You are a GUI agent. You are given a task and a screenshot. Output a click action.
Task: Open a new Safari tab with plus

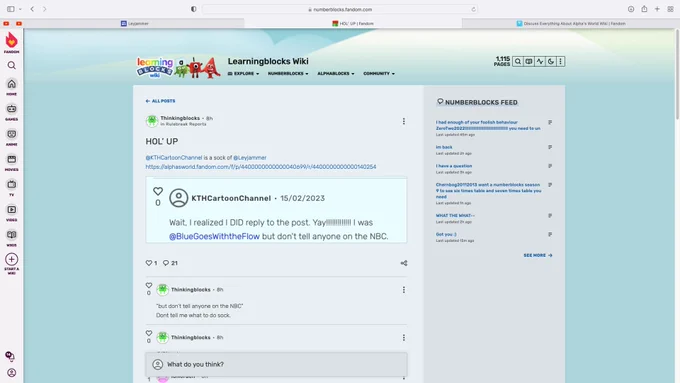657,9
